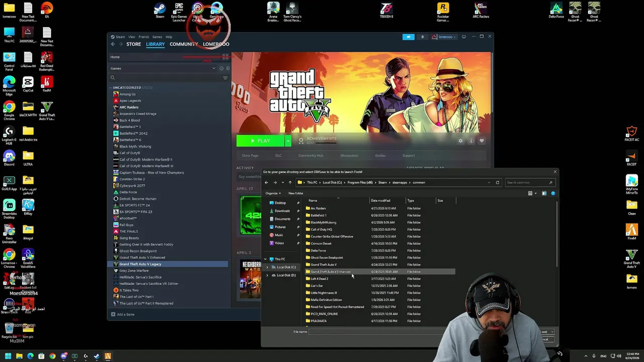644x362 pixels.
Task: Go to the COMMUNITY tab
Action: [184, 44]
